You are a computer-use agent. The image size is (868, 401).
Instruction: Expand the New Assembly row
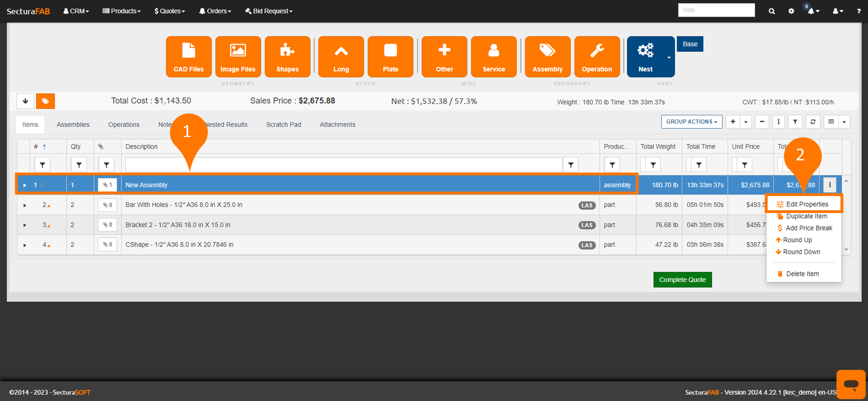25,185
